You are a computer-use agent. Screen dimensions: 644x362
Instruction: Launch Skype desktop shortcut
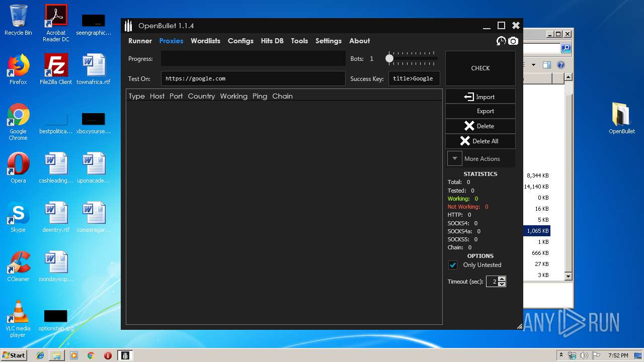click(x=18, y=217)
